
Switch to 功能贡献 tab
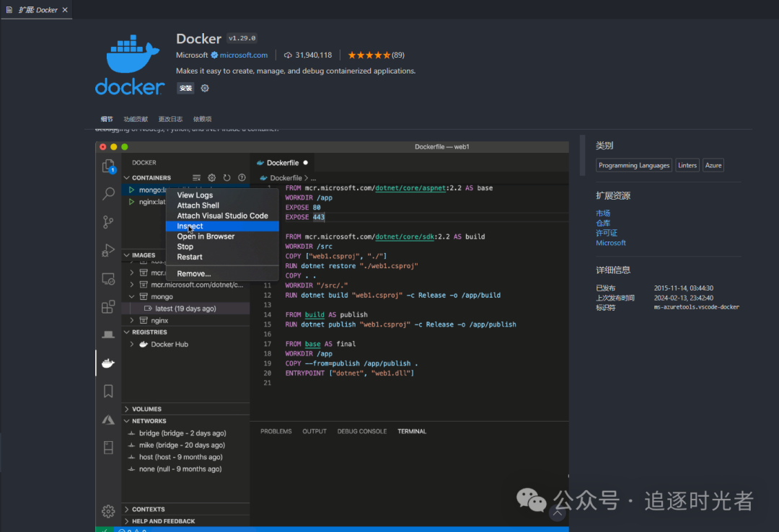click(136, 119)
